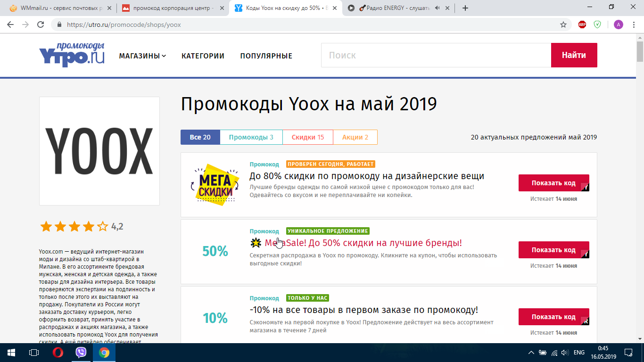
Task: Open the Chrome three-dot menu
Action: point(634,25)
